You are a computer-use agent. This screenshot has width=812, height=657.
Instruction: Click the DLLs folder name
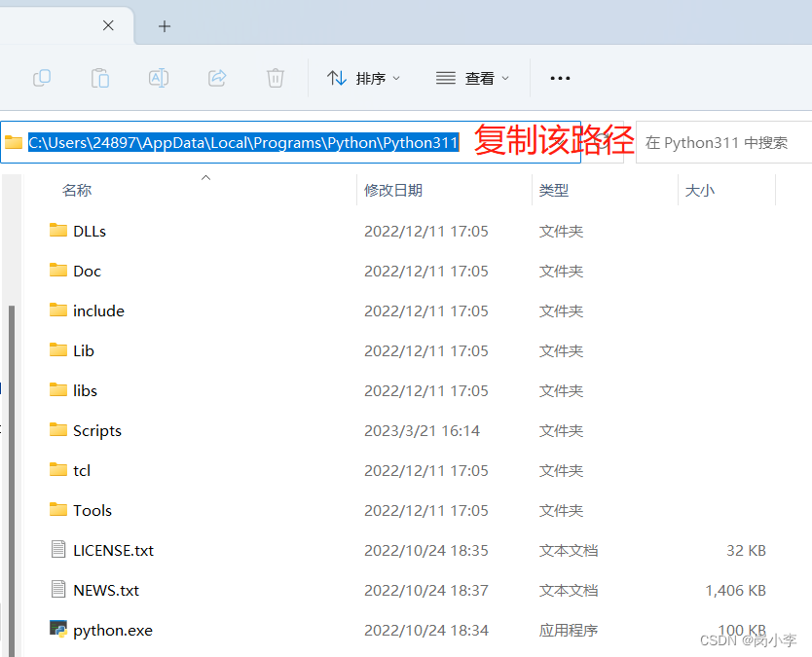click(90, 232)
